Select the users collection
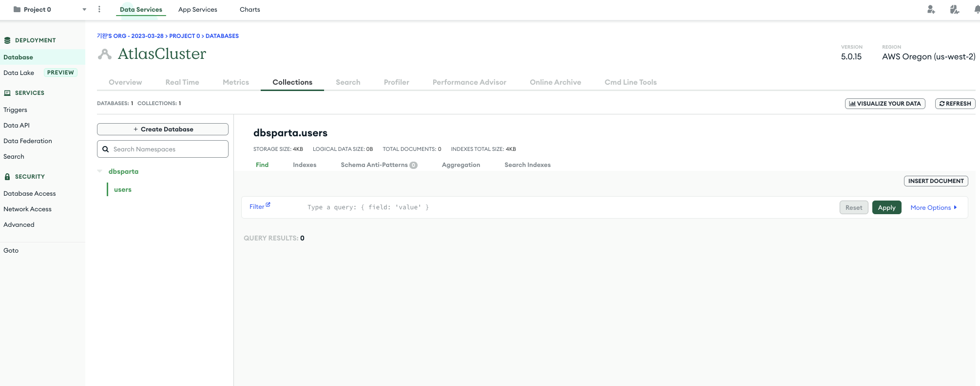Image resolution: width=980 pixels, height=386 pixels. (123, 190)
